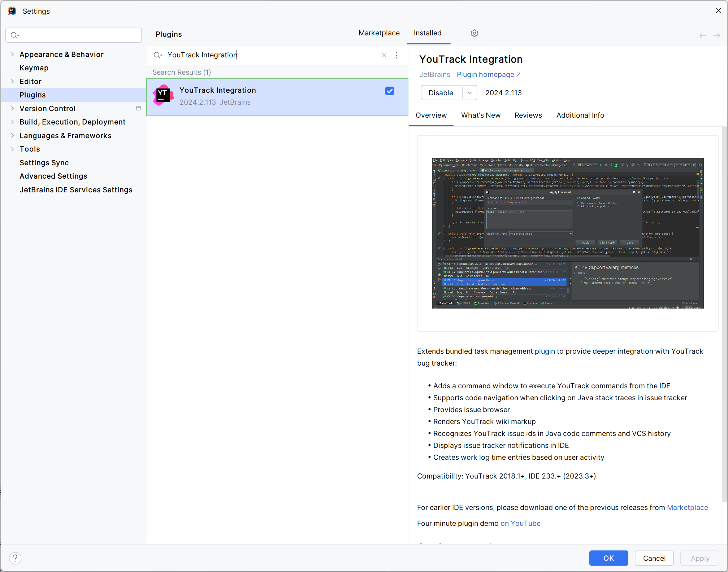Screen dimensions: 728x572
Task: Expand the Appearance & Behavior section
Action: pyautogui.click(x=13, y=54)
